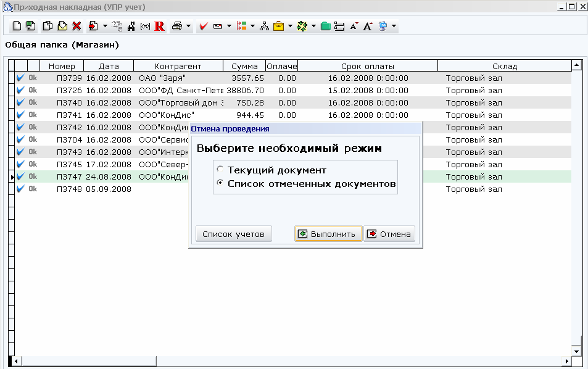Expand dropdown next to label tag icon
This screenshot has width=588, height=369.
click(x=229, y=26)
